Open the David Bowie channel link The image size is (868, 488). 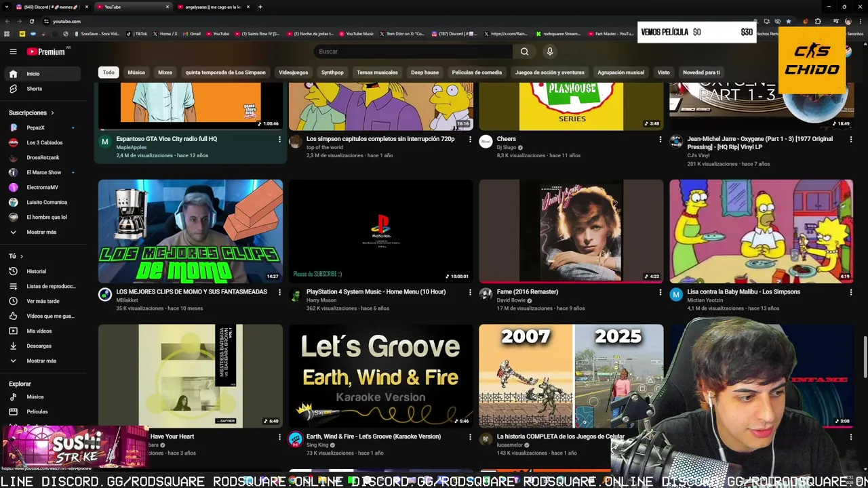point(512,300)
